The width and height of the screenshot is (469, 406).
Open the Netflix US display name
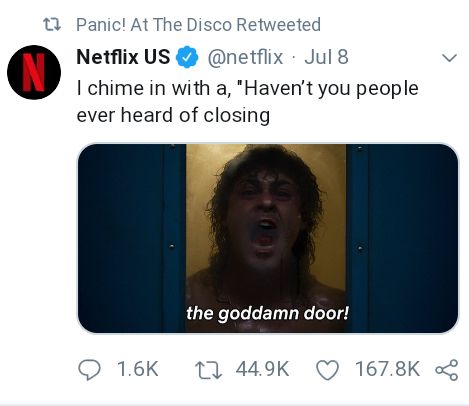point(123,57)
